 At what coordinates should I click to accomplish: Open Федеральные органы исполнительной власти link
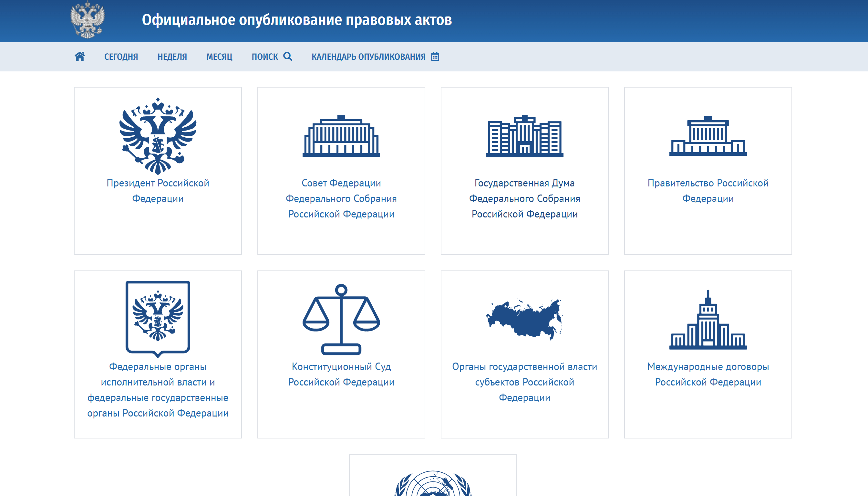click(158, 390)
